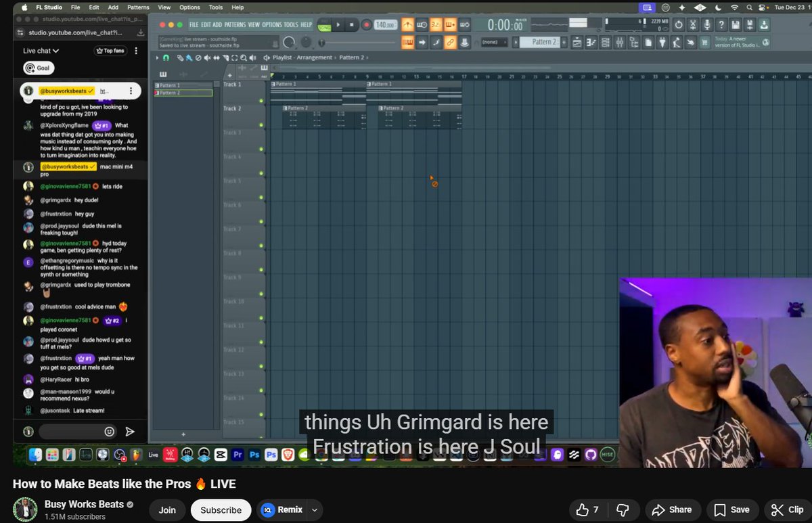The image size is (812, 523).
Task: Open FL Studio OPTIONS menu
Action: coord(272,25)
